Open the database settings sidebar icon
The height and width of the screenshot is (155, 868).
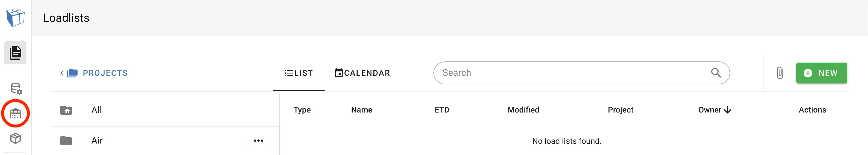[16, 89]
